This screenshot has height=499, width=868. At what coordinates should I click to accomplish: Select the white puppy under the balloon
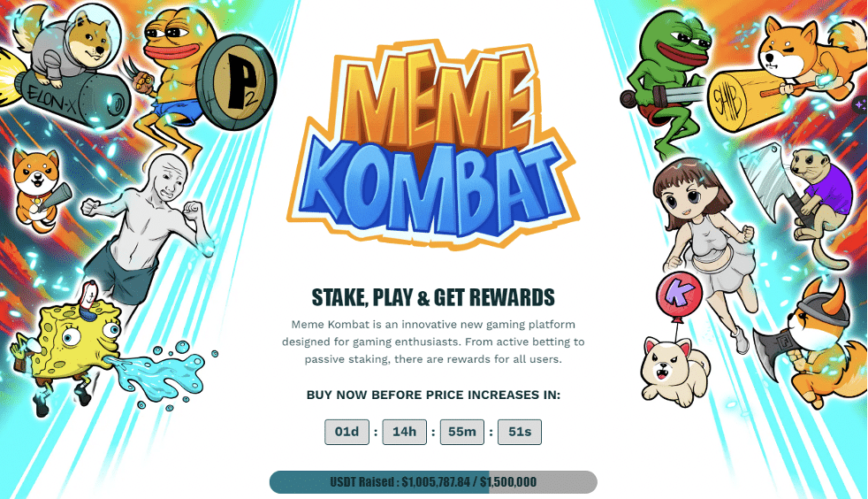pos(674,370)
